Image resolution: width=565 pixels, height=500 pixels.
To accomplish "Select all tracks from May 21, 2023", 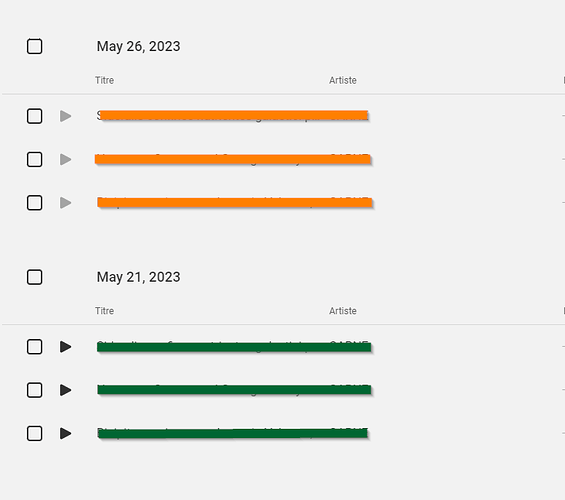I will [35, 277].
